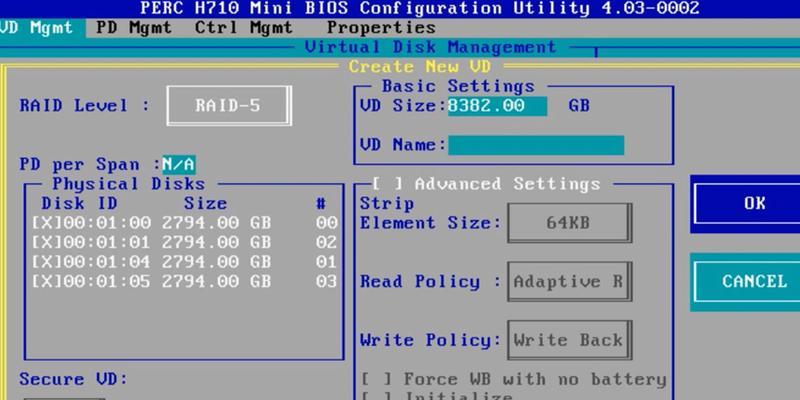
Task: Click the Secure VD label
Action: pos(73,379)
